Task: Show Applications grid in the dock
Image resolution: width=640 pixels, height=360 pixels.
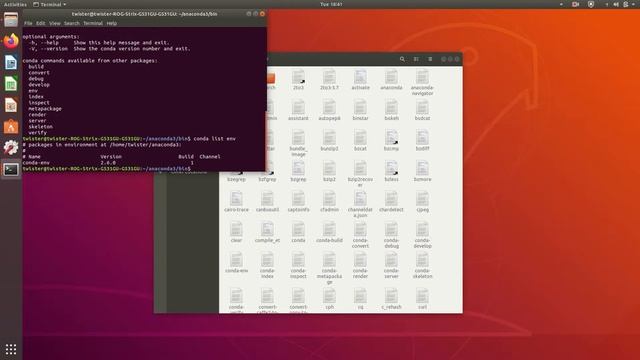Action: [11, 349]
